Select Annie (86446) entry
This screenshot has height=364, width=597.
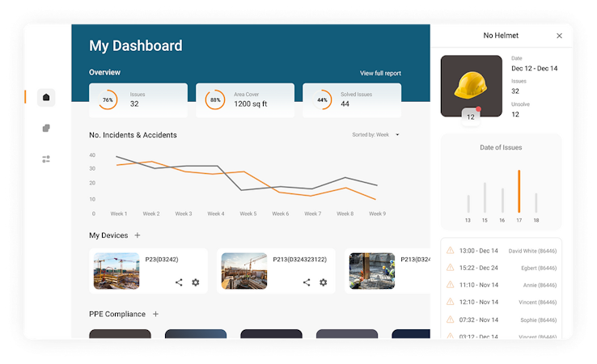pos(540,286)
